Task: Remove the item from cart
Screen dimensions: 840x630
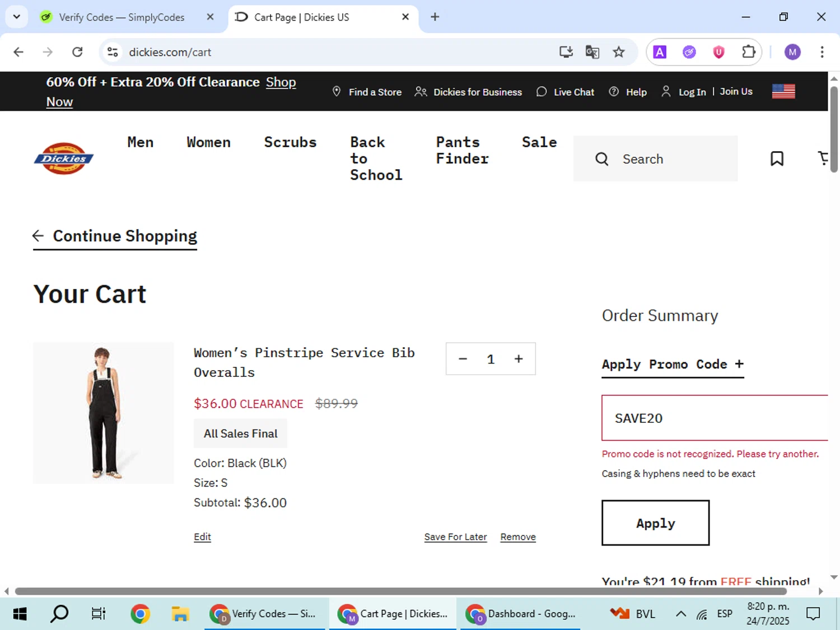Action: [x=518, y=536]
